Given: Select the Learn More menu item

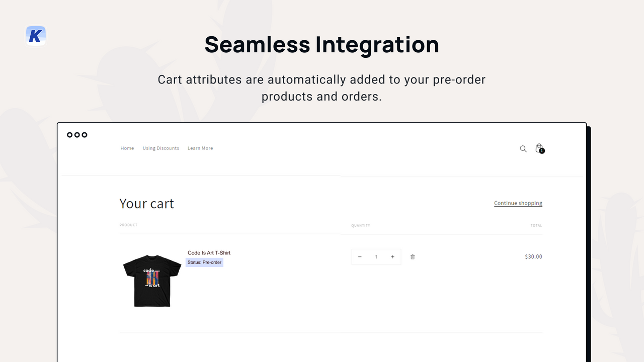Looking at the screenshot, I should point(200,148).
